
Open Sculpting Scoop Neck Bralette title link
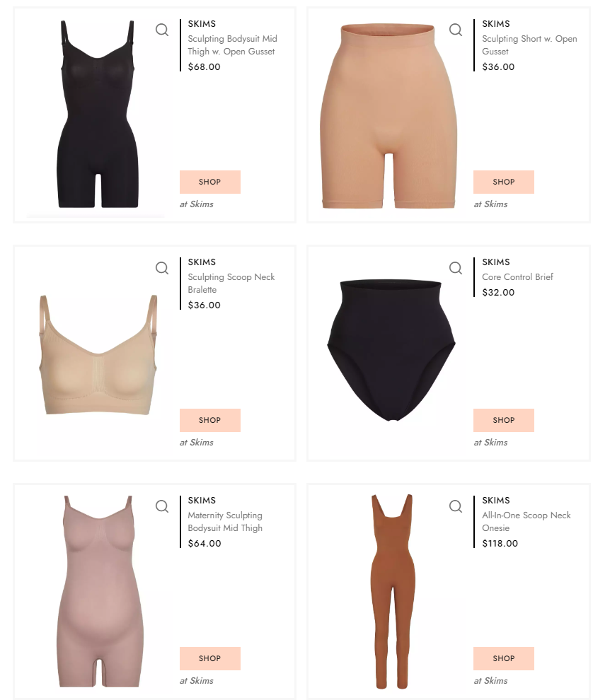click(x=231, y=283)
